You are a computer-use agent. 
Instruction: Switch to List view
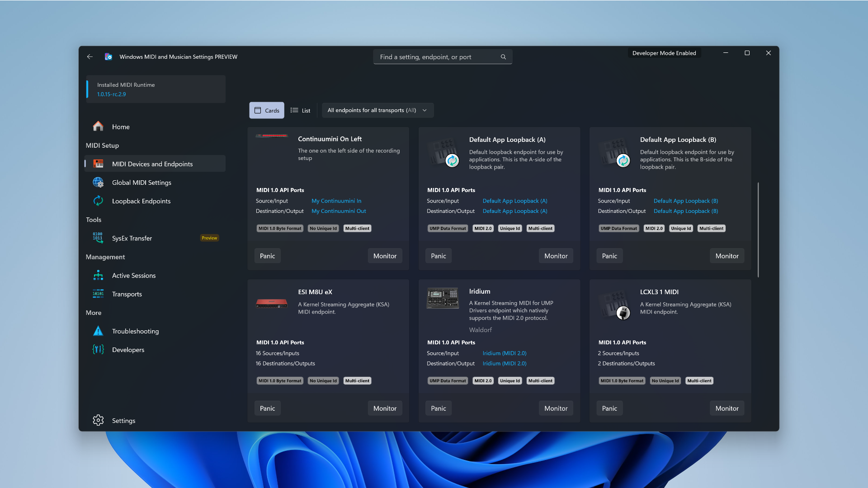tap(300, 110)
